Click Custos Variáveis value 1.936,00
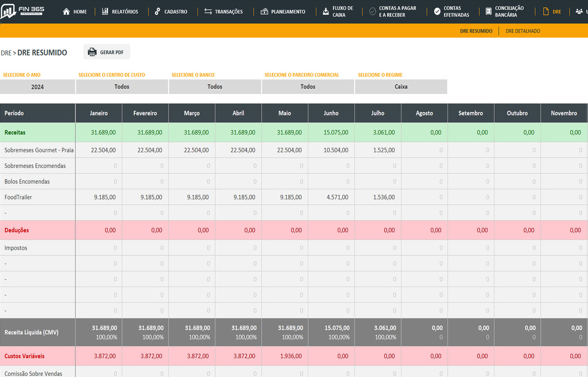Screen dimensions: 588x377 [x=291, y=356]
